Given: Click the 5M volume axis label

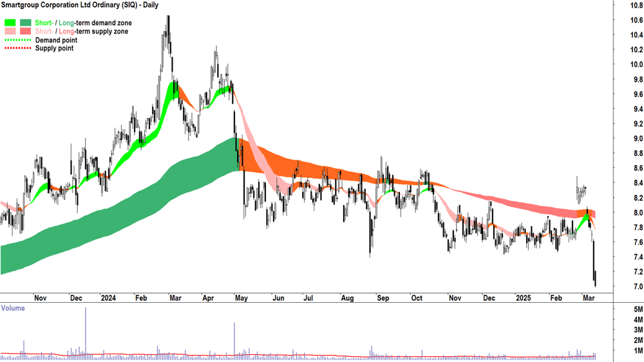Looking at the screenshot, I should click(638, 309).
